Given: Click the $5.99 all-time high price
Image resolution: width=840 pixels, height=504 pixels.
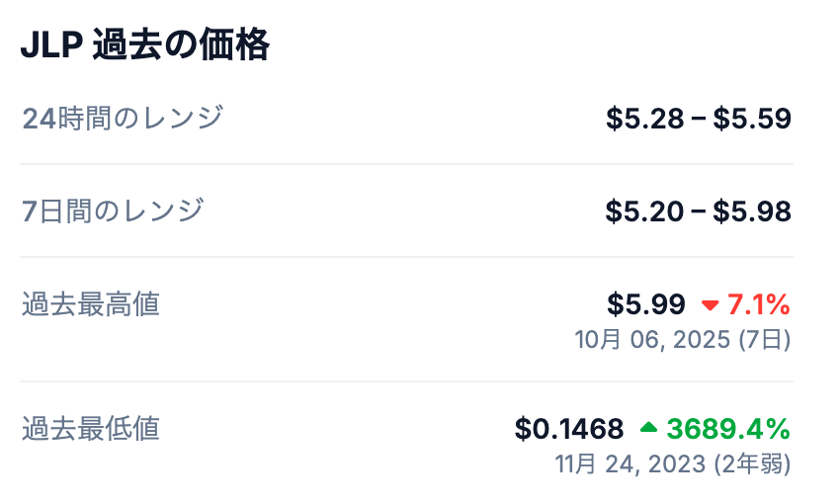Looking at the screenshot, I should (x=646, y=303).
